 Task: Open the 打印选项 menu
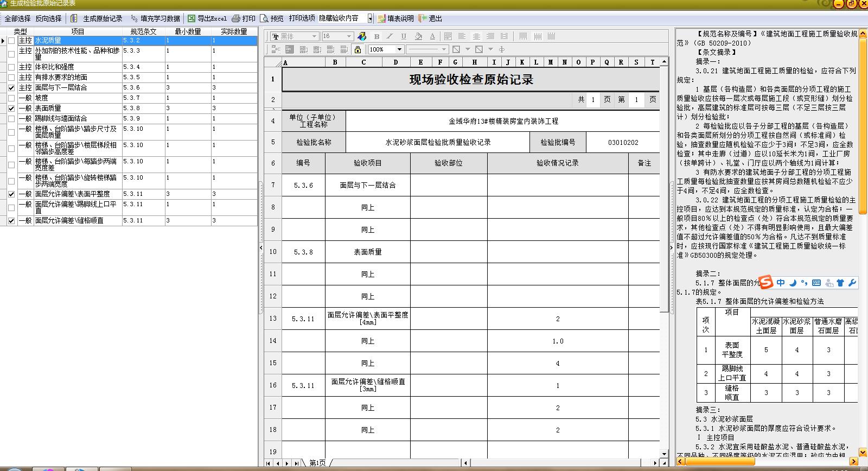(x=302, y=18)
